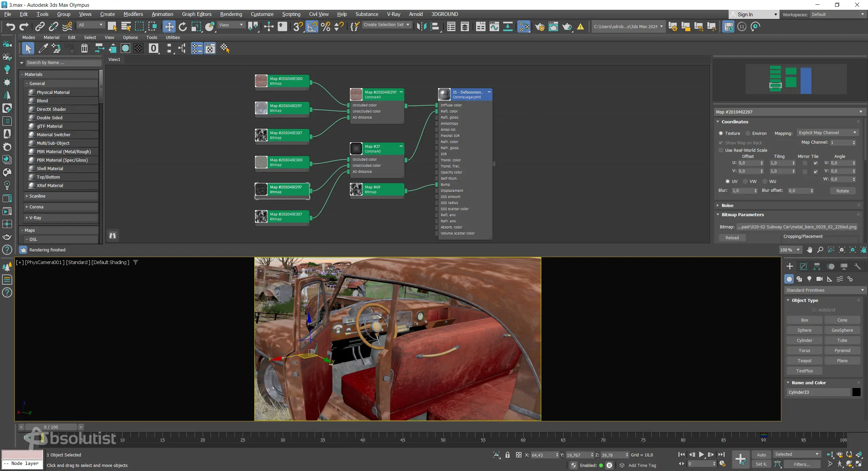Click the yellow warning triangle icon
868x471 pixels.
click(x=580, y=26)
